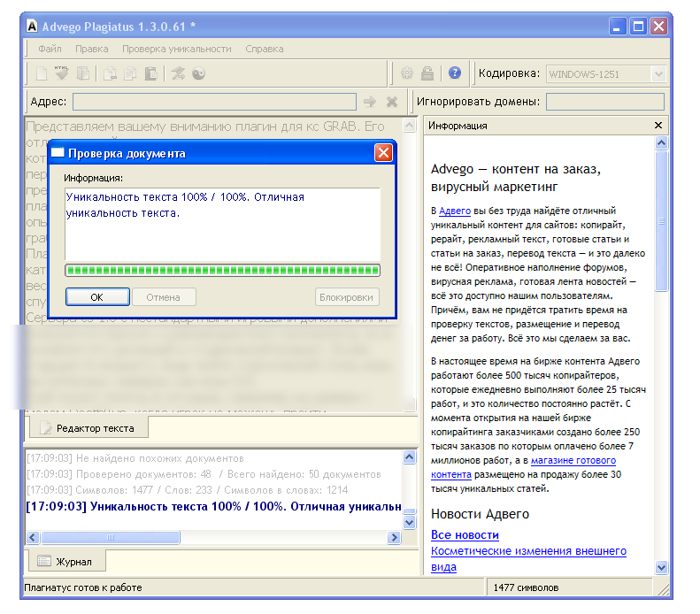
Task: Open settings via the gear icon
Action: tap(407, 73)
